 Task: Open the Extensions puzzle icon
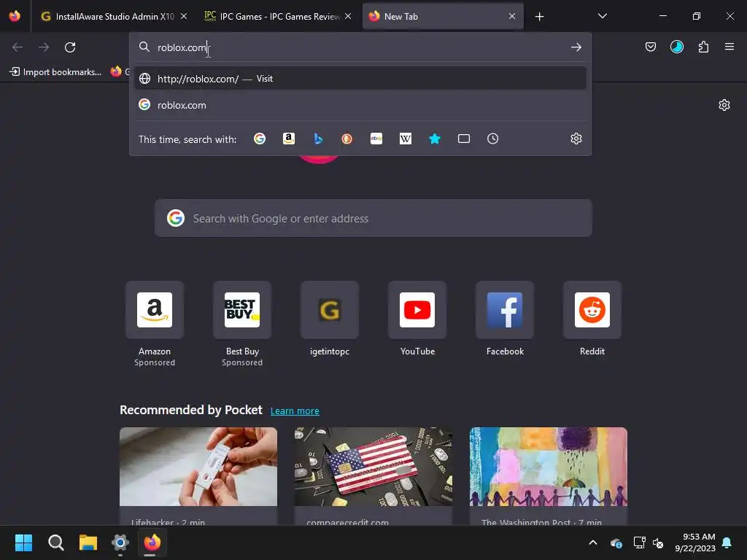pos(703,47)
